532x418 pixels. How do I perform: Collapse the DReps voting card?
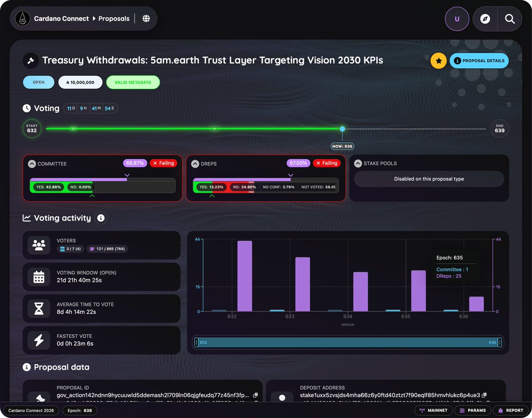[x=195, y=164]
